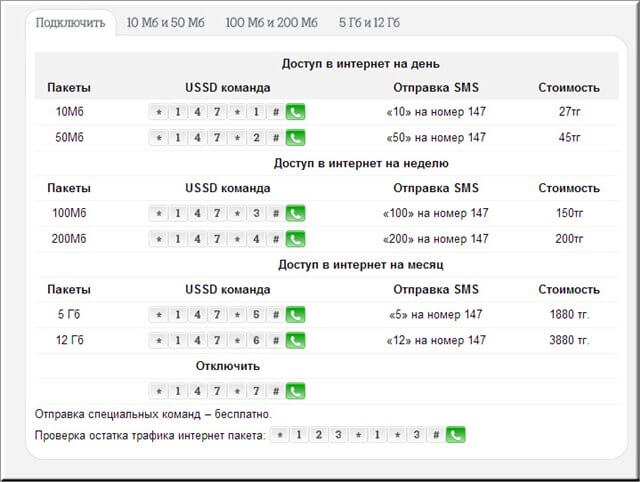
Task: Click the price 3880 тг.
Action: click(569, 340)
